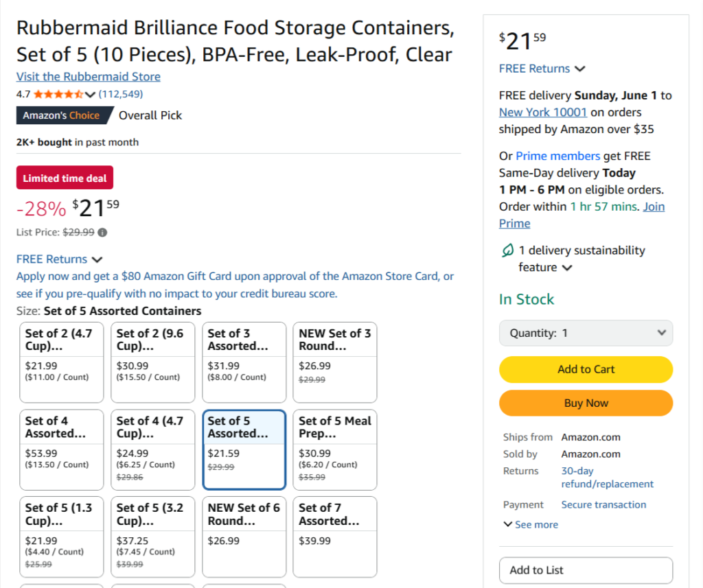Click the Add to Cart button
Screen dimensions: 703x588
(x=586, y=369)
